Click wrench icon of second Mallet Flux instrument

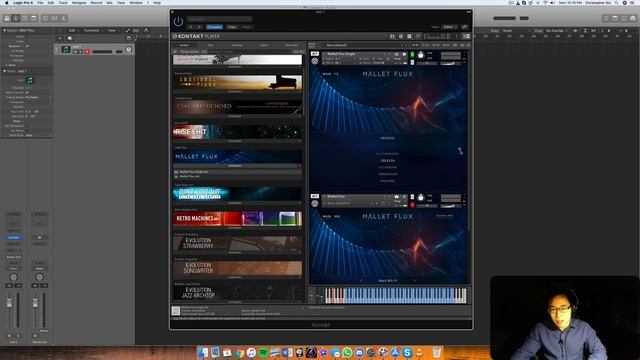tap(315, 196)
